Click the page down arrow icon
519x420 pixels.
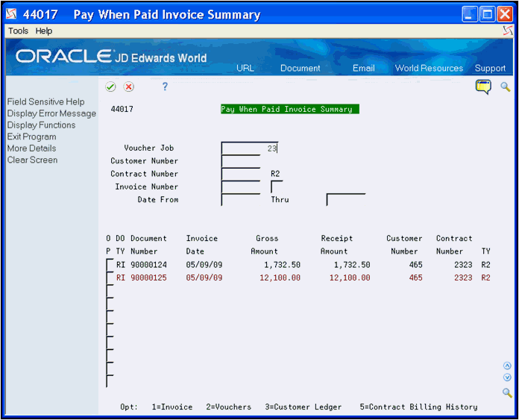tap(507, 377)
